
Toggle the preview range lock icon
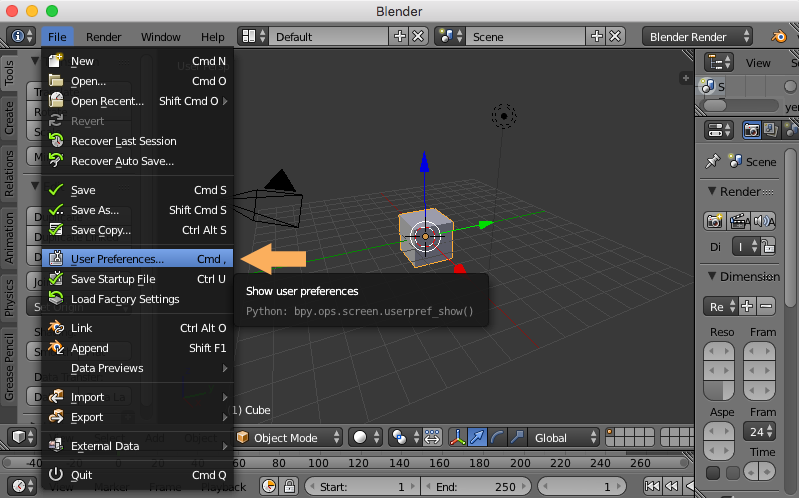point(289,486)
